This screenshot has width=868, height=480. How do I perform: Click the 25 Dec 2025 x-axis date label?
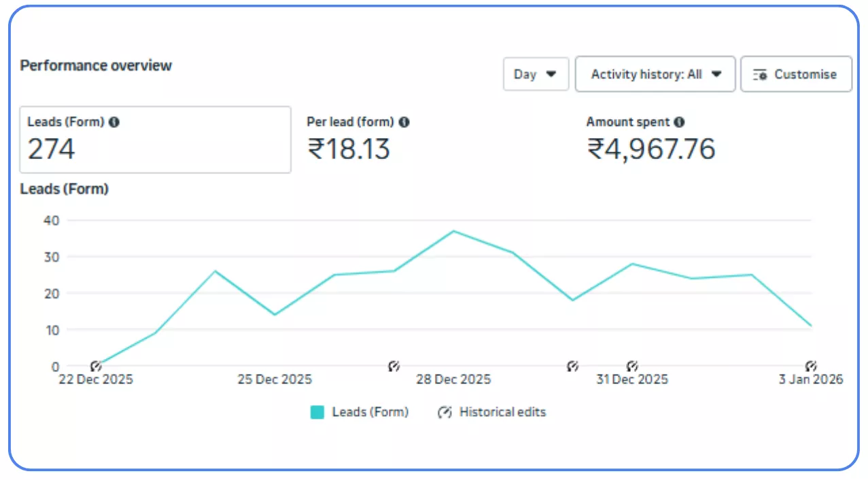pos(275,379)
